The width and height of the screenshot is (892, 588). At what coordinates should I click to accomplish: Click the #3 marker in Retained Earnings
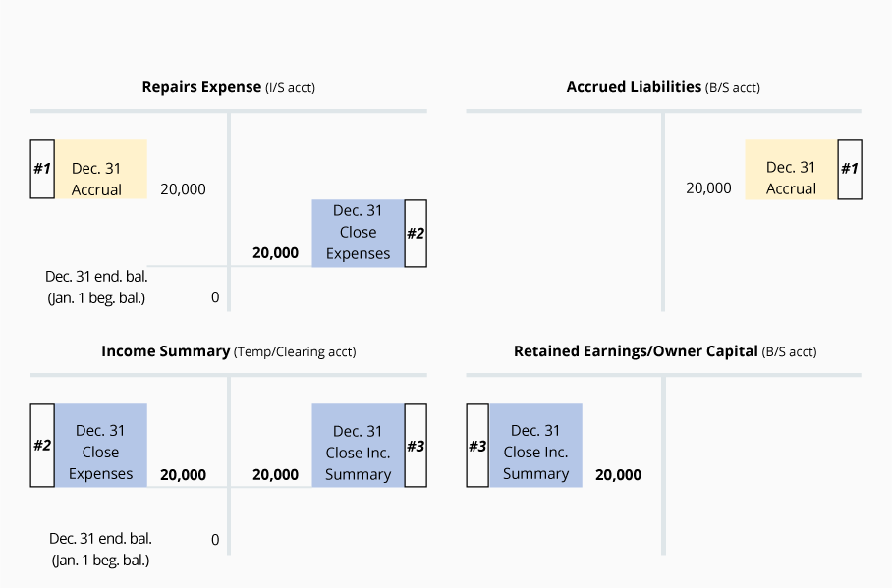[x=476, y=446]
